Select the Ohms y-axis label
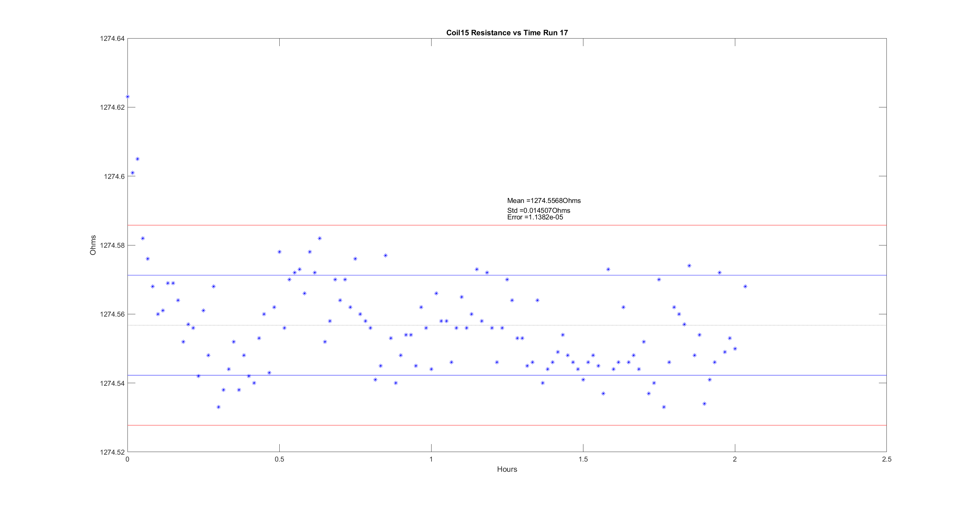The height and width of the screenshot is (508, 980). [x=93, y=245]
